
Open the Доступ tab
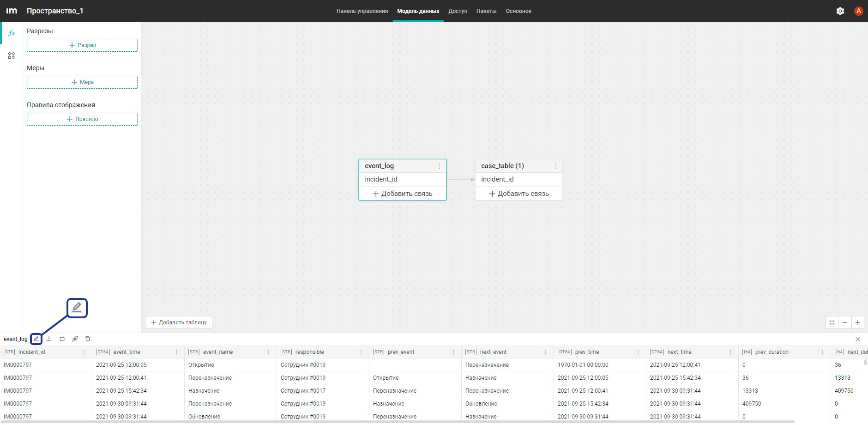click(x=458, y=11)
